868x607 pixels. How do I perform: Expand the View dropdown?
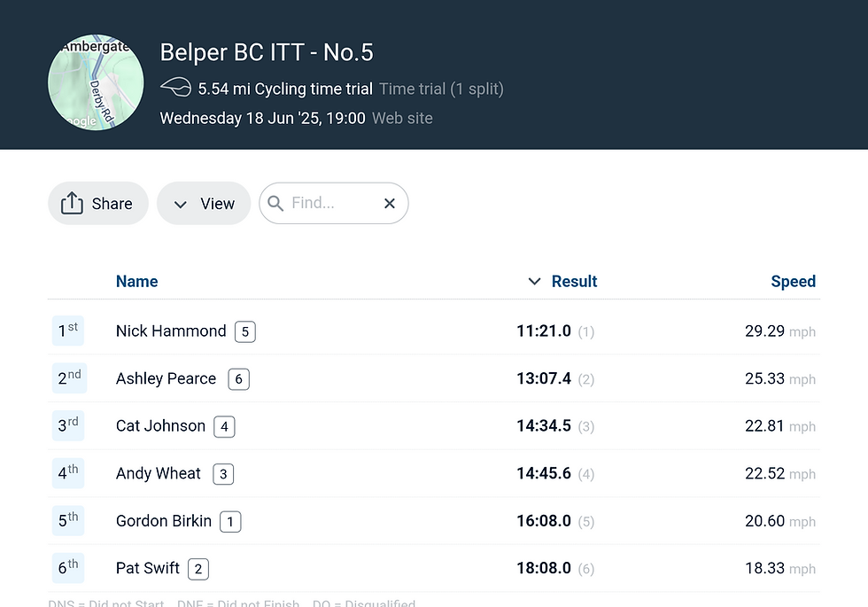click(x=204, y=203)
